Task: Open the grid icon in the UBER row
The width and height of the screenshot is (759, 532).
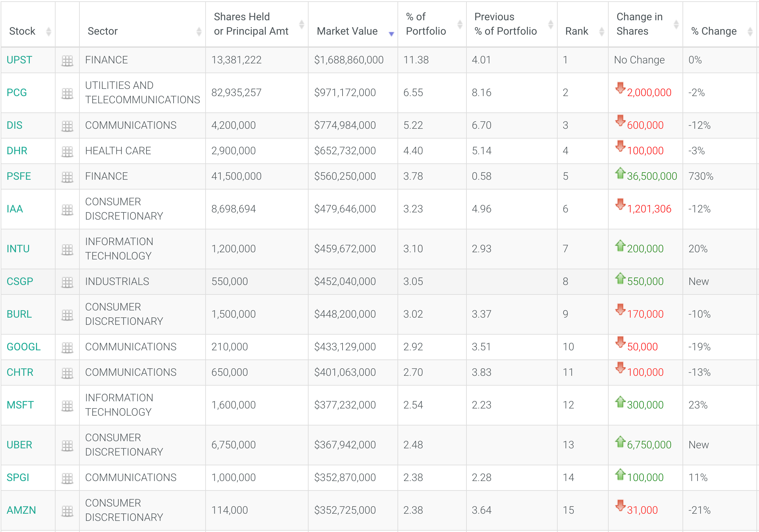Action: tap(67, 445)
